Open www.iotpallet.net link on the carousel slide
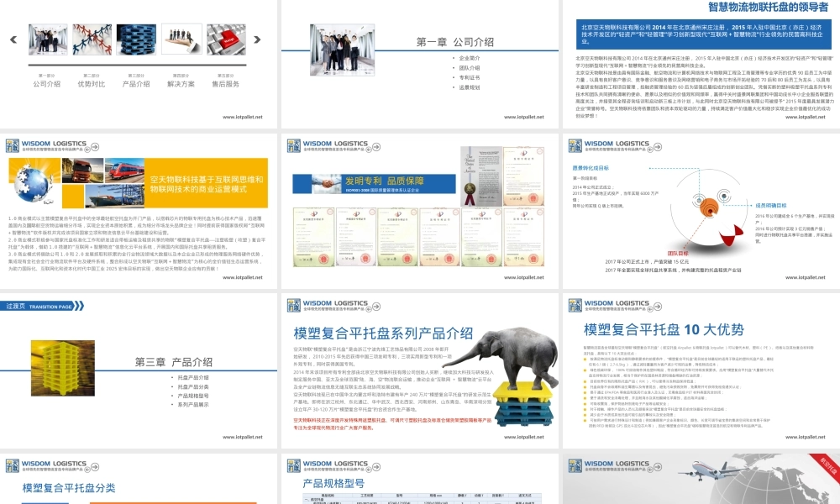 (x=243, y=117)
